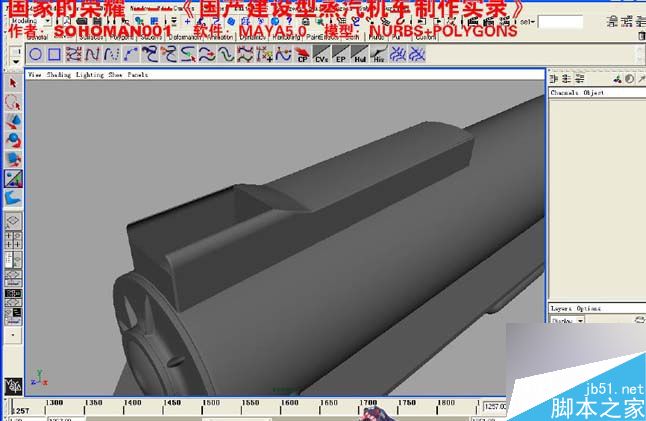Image resolution: width=646 pixels, height=421 pixels.
Task: Toggle the channel box manipulator icon
Action: click(617, 79)
